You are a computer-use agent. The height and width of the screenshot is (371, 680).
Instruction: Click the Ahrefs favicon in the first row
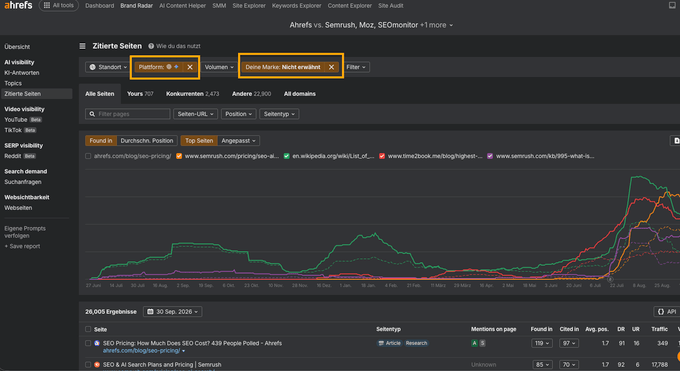[97, 343]
